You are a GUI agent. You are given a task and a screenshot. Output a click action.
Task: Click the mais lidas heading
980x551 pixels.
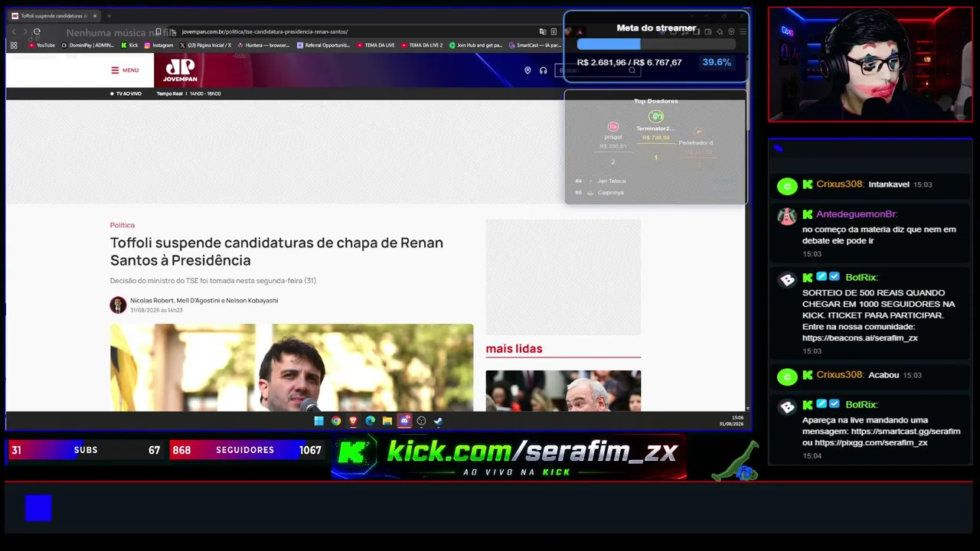(514, 348)
